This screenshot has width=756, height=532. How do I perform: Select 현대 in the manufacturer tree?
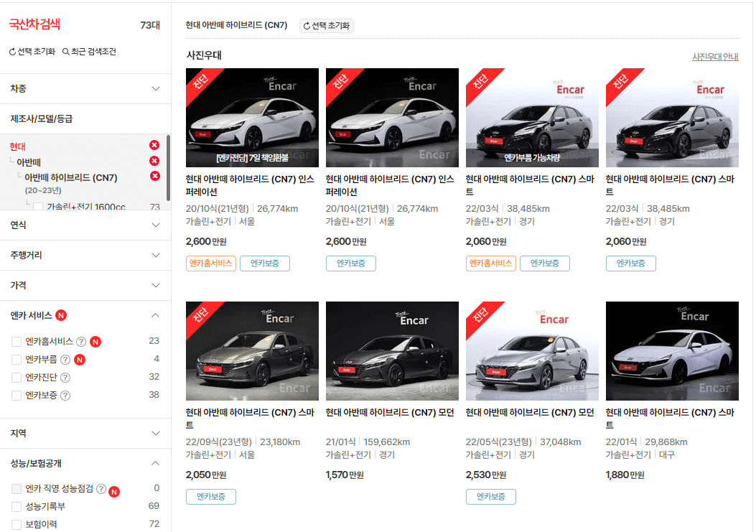(18, 146)
